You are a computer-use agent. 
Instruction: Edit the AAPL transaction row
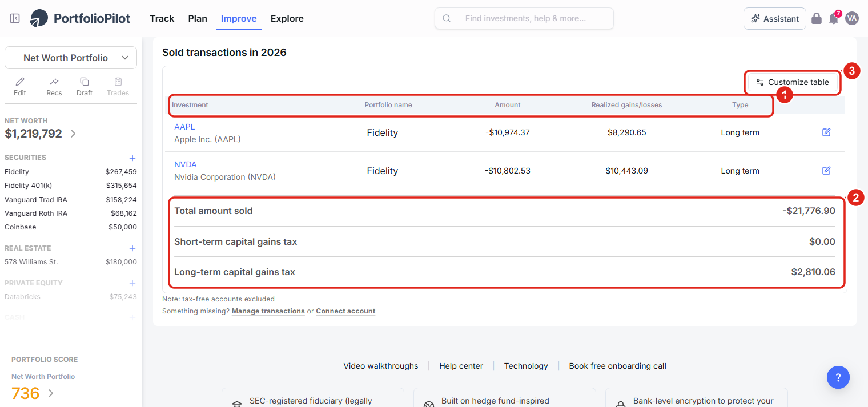tap(826, 132)
